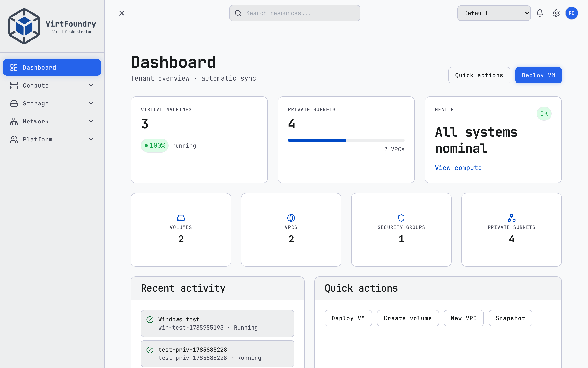
Task: Open the test-priv-1785885228 activity row
Action: (x=217, y=354)
